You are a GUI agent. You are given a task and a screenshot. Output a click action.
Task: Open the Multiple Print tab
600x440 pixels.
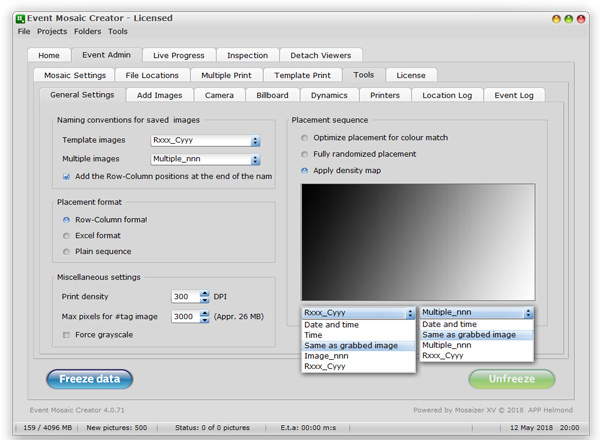pyautogui.click(x=227, y=75)
